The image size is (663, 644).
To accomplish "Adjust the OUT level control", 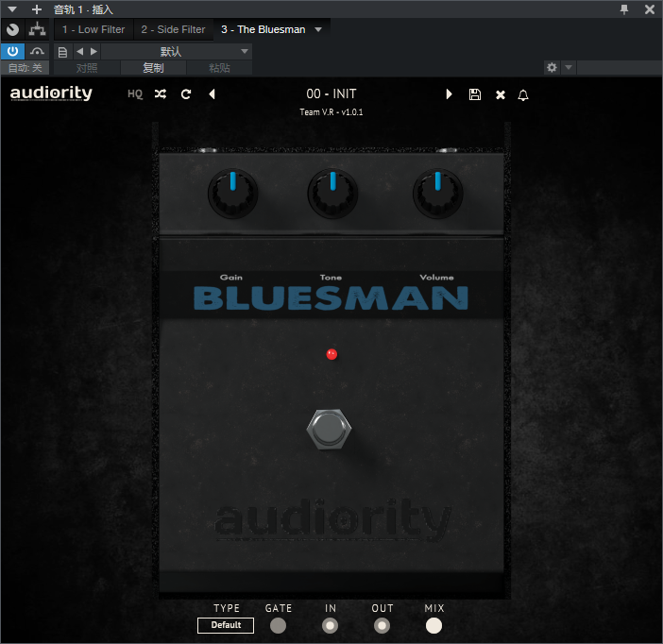I will [382, 625].
